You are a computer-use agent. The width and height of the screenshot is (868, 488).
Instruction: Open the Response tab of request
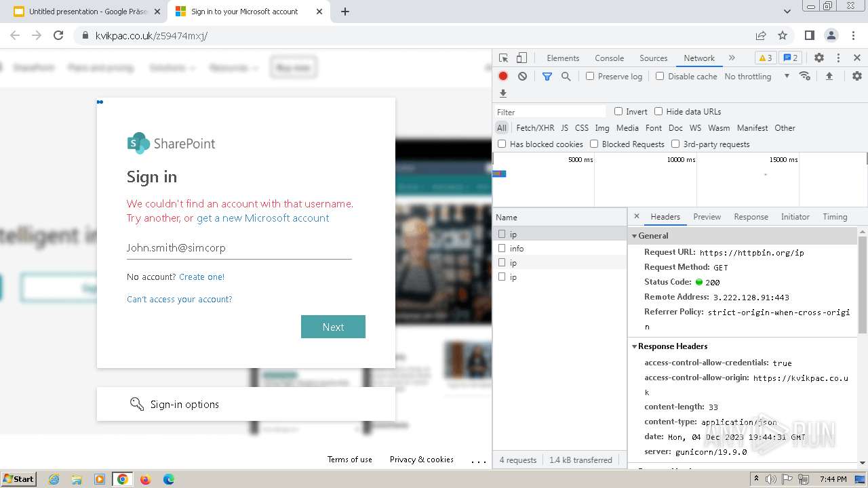coord(751,217)
